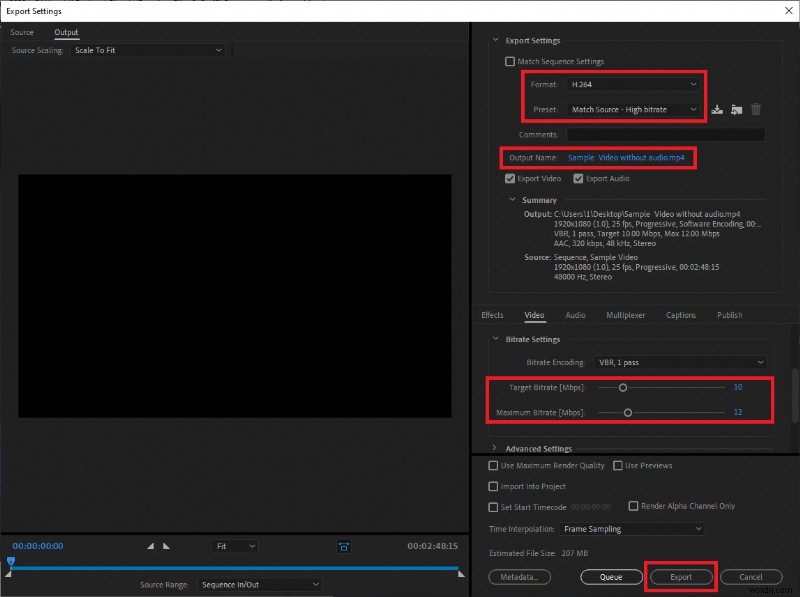Open the Publish tab
This screenshot has height=597, width=800.
pos(730,315)
